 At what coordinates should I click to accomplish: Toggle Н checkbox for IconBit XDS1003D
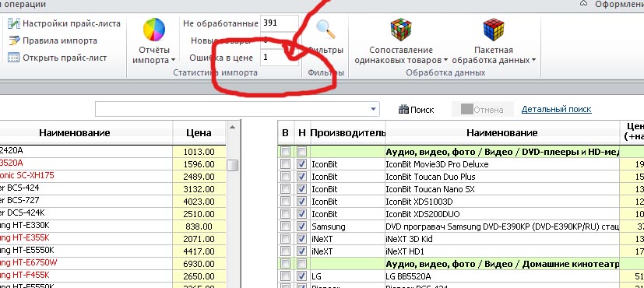point(302,202)
